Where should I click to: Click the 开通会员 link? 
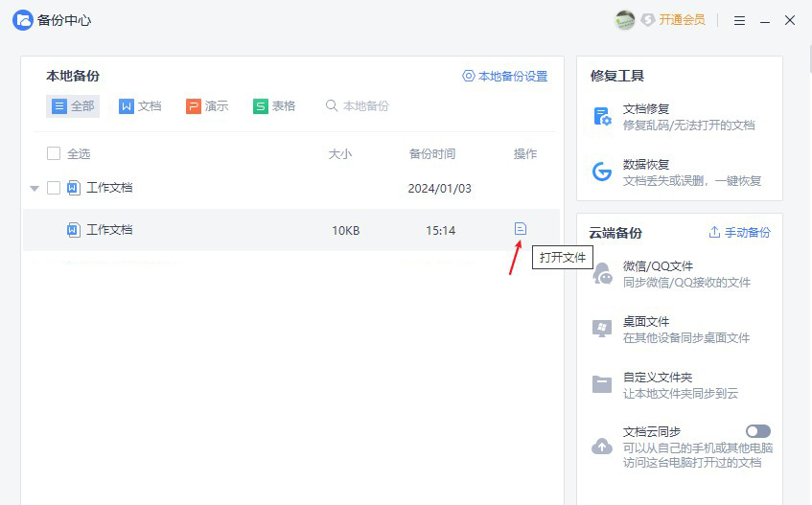pos(682,20)
